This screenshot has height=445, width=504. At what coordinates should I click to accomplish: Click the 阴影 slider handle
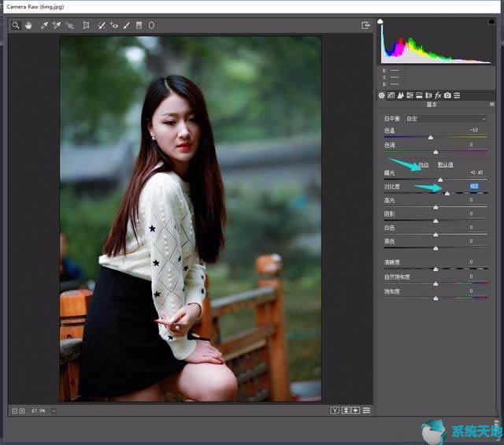(435, 221)
